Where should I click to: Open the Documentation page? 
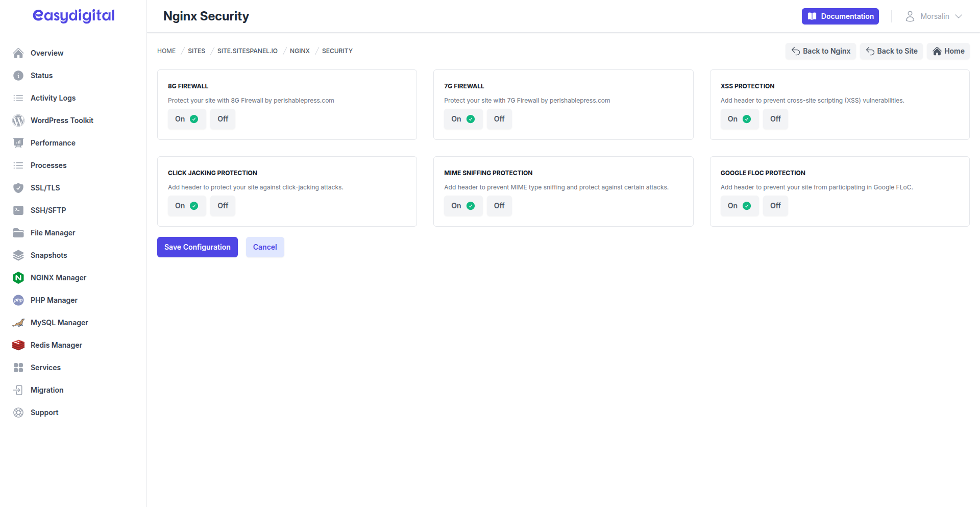click(840, 16)
